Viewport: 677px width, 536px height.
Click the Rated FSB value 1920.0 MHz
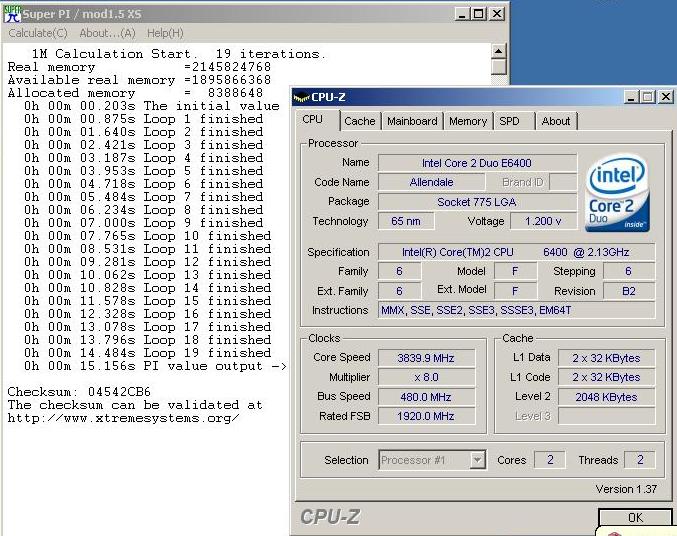[x=426, y=416]
